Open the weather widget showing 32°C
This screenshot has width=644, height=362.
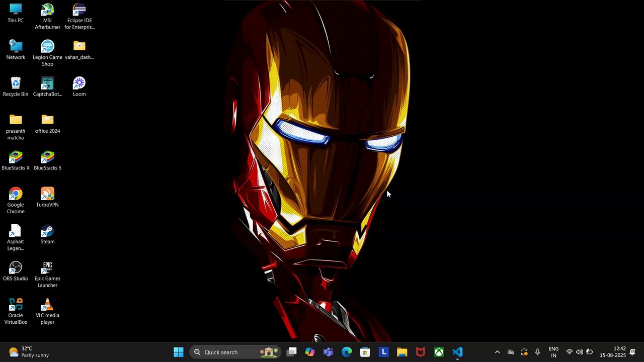tap(29, 352)
